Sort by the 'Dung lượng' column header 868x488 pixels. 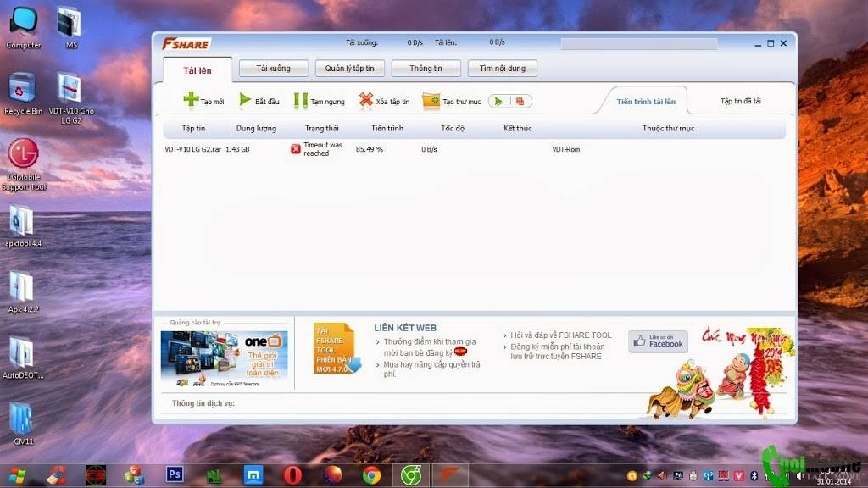pos(256,128)
